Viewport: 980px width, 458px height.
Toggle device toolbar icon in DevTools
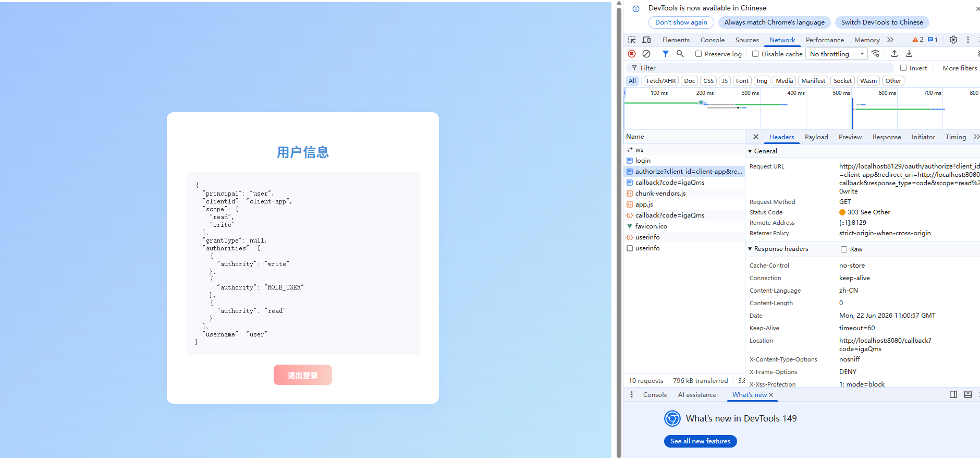[x=646, y=40]
